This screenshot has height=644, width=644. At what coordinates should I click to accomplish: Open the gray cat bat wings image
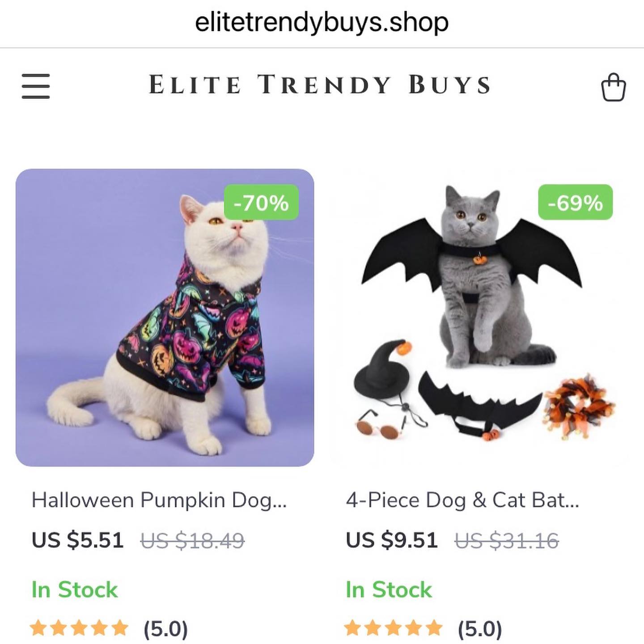[479, 318]
